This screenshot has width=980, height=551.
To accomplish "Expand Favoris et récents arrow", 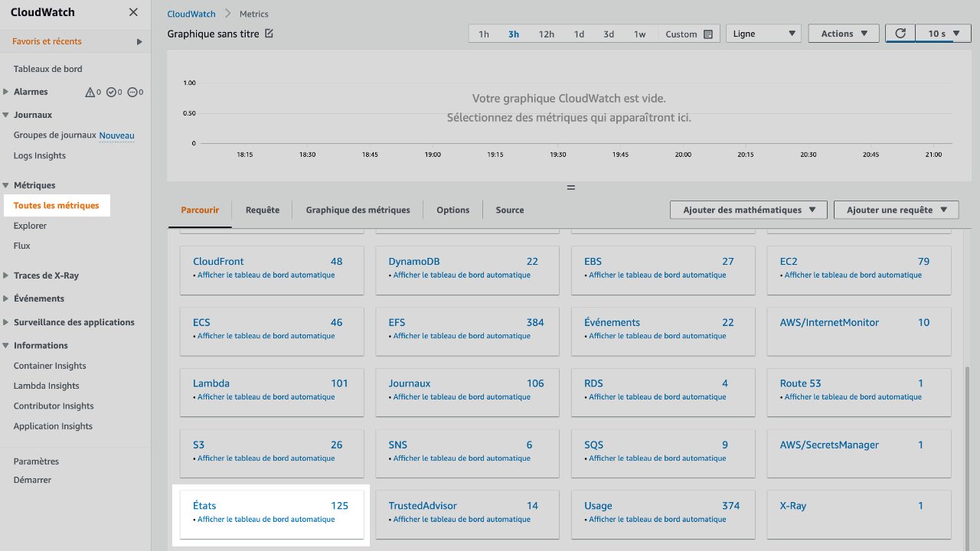I will tap(139, 41).
